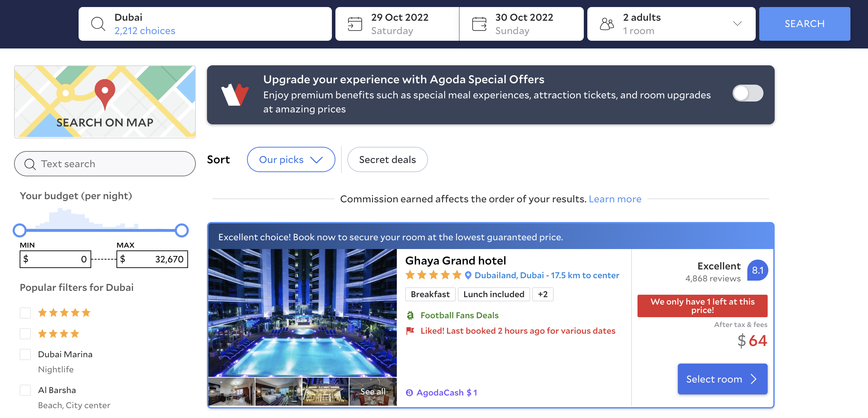Expand the Our picks sort dropdown
Viewport: 868px width, 418px height.
point(291,160)
